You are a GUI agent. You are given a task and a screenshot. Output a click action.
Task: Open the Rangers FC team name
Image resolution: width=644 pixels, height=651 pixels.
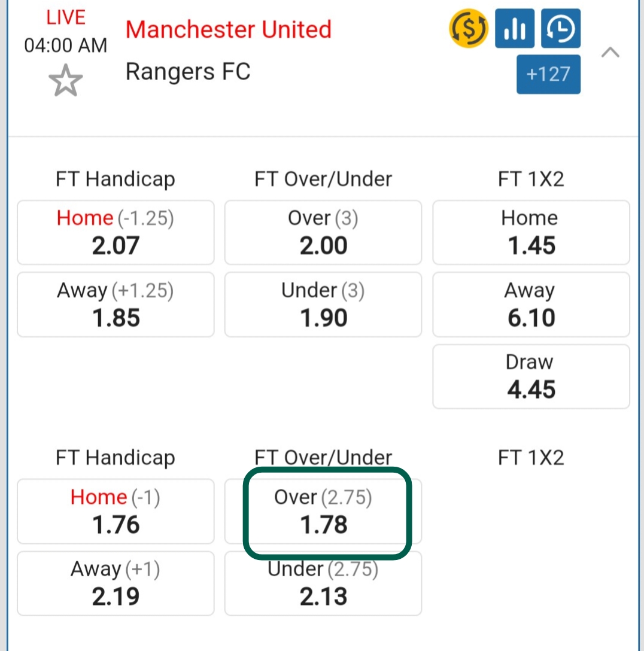(x=187, y=72)
